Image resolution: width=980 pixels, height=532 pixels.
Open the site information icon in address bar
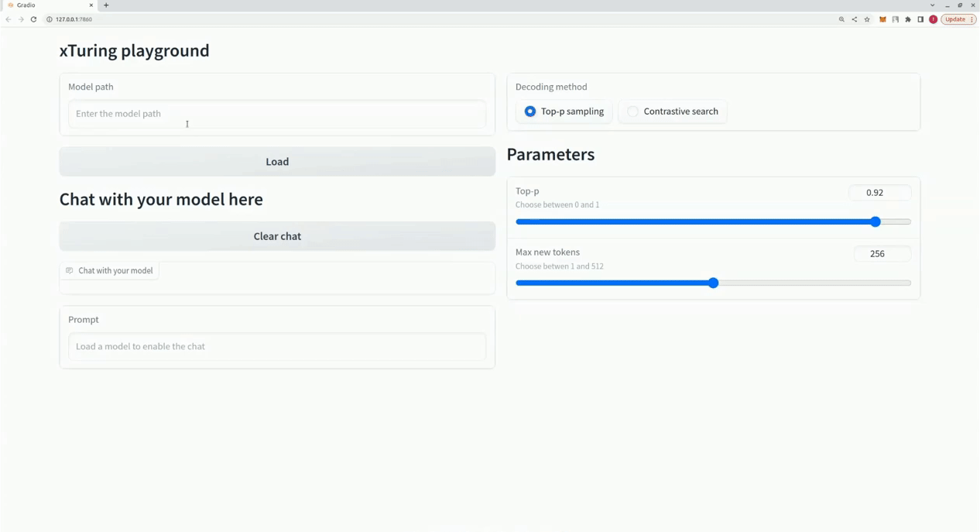(x=50, y=19)
